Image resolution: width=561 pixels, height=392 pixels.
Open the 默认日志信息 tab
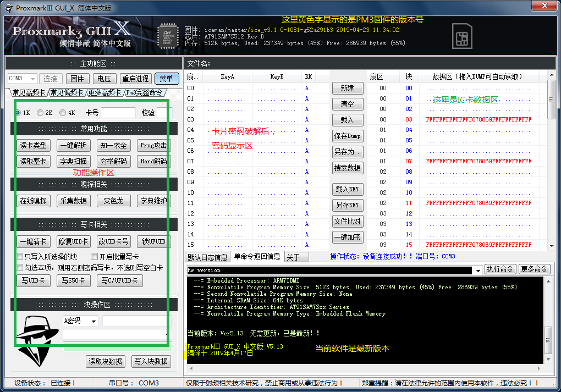pos(207,257)
